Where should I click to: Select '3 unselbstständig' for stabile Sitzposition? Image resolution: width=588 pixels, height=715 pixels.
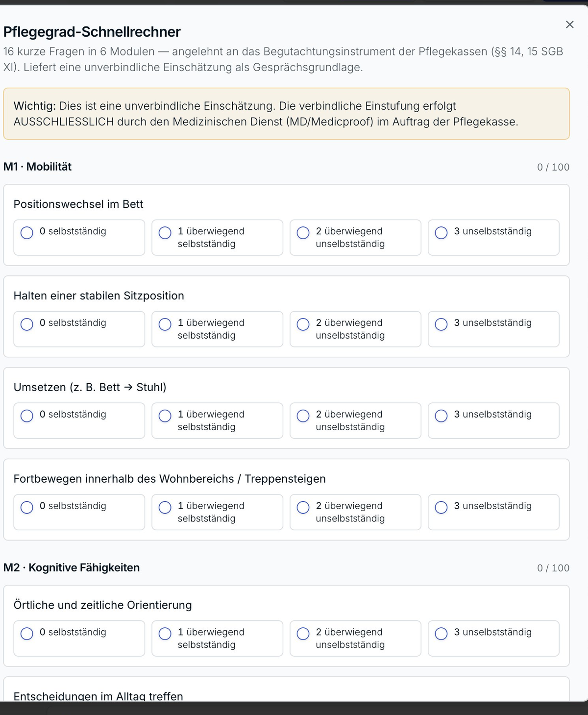494,329
